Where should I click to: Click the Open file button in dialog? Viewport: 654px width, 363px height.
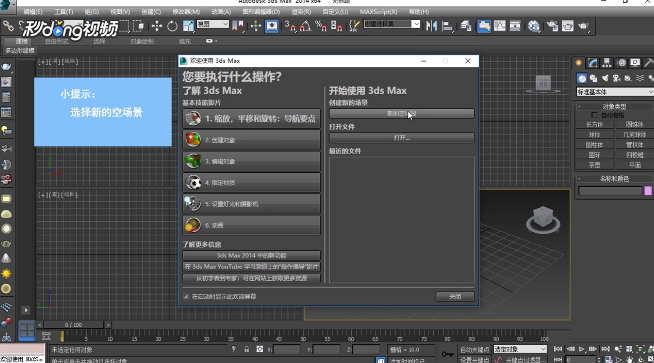point(402,138)
